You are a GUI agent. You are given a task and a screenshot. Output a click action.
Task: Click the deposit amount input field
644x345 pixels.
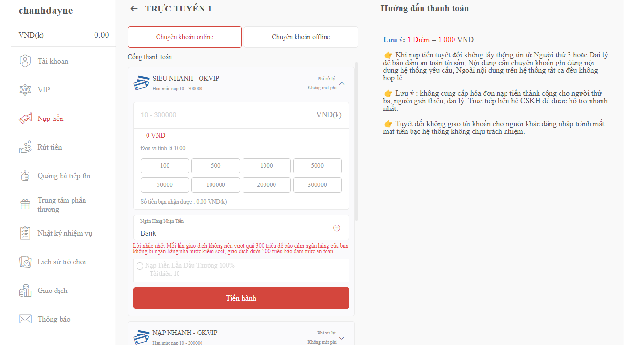[241, 115]
